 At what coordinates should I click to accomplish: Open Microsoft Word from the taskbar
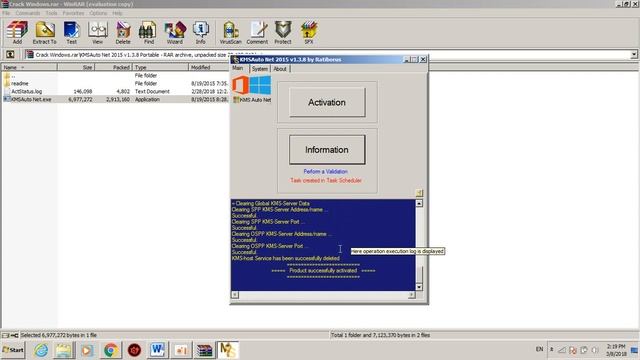pyautogui.click(x=158, y=350)
